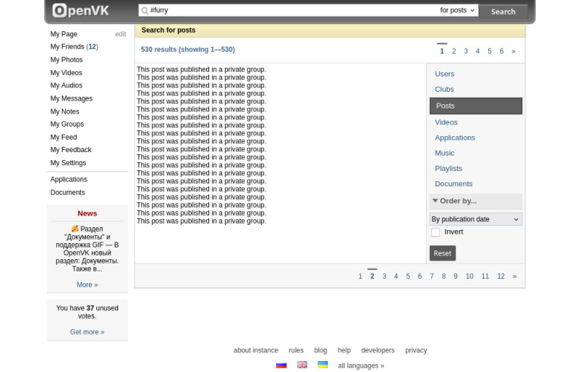Open My Audios
Viewport: 588px width, 372px height.
(x=66, y=85)
